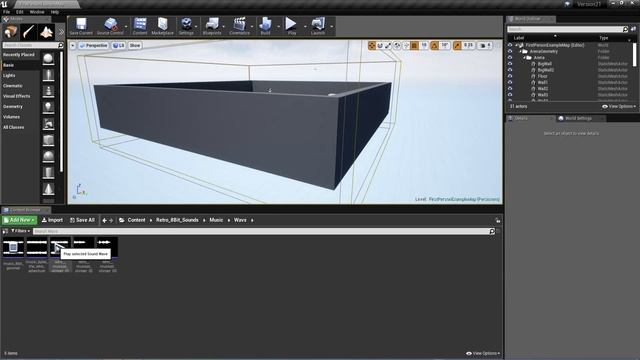Click the Settings toolbar icon
640x360 pixels.
(x=186, y=26)
